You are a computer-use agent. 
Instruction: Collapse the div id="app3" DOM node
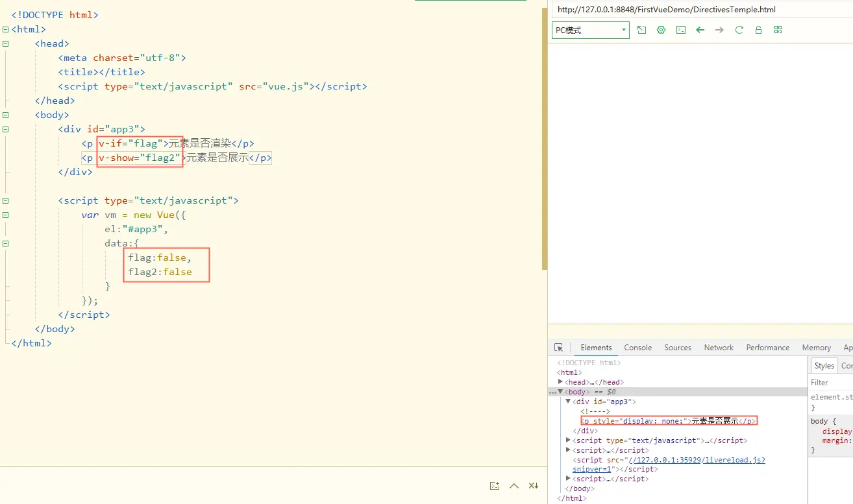pos(568,402)
